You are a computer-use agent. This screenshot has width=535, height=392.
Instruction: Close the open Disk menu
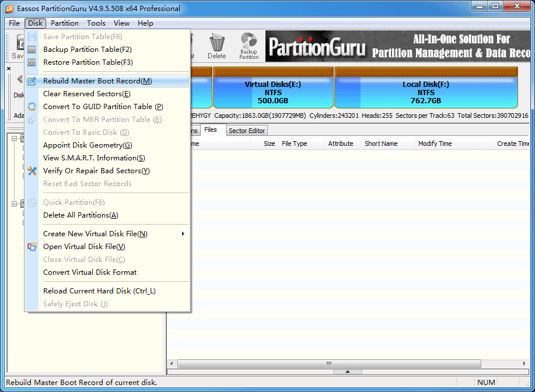tap(35, 23)
